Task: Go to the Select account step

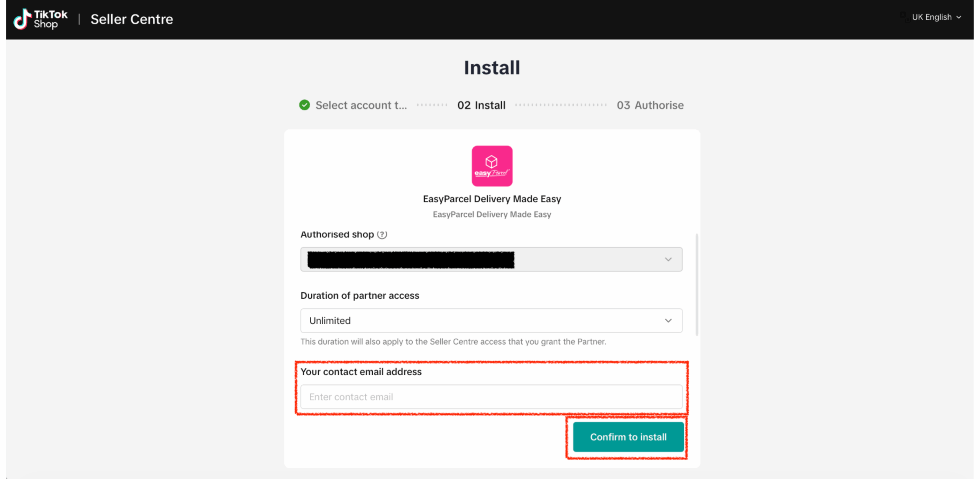Action: coord(361,105)
